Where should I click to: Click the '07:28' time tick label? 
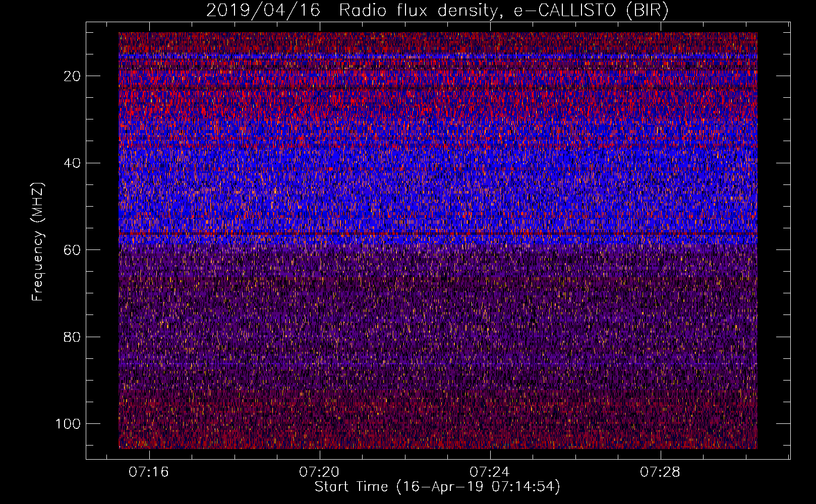[x=660, y=472]
